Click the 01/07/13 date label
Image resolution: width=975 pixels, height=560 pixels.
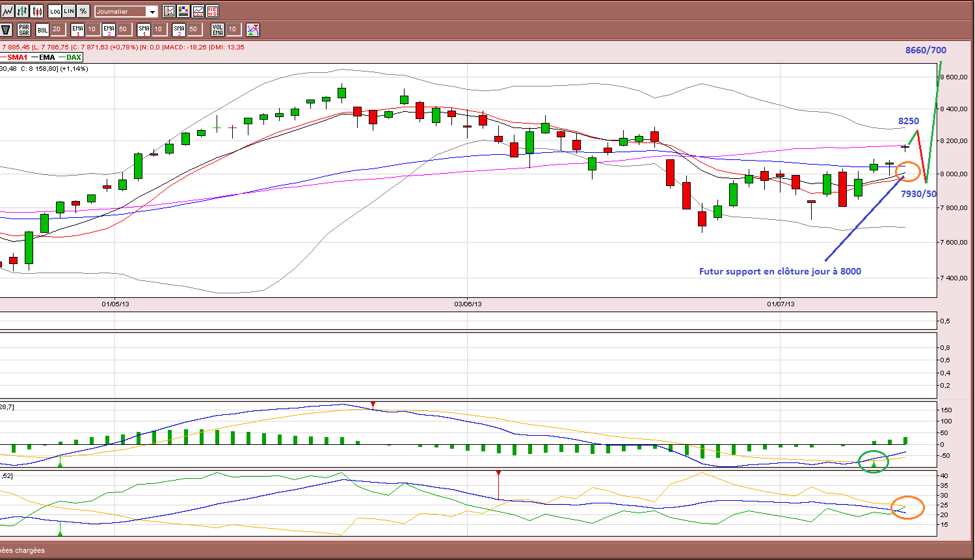(x=781, y=304)
